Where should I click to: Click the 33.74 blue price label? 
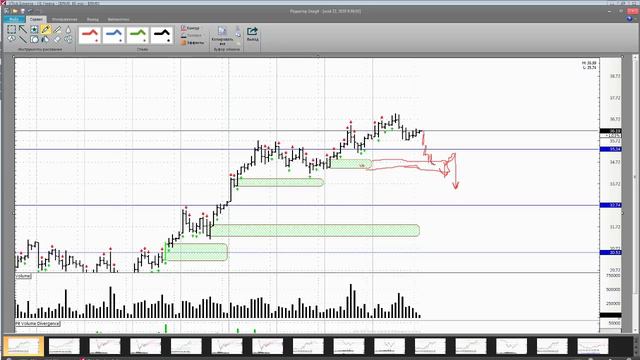click(x=611, y=205)
